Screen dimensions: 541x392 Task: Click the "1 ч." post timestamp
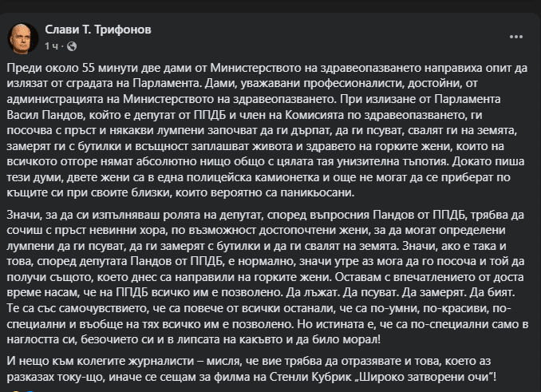(53, 45)
